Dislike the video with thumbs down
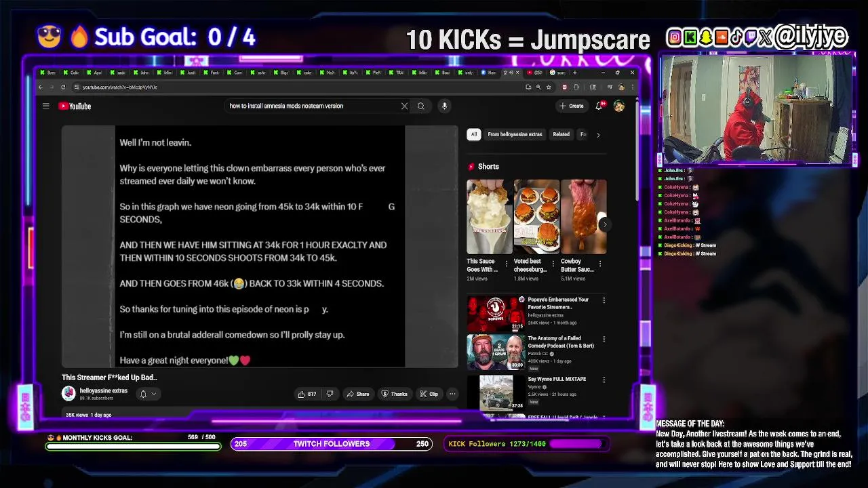Screen dimensions: 868x488 (x=330, y=394)
